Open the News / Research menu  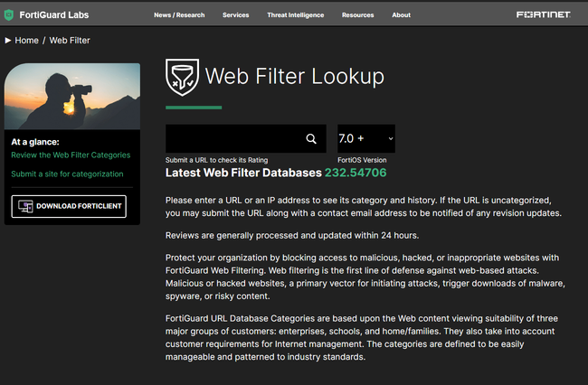pos(179,15)
